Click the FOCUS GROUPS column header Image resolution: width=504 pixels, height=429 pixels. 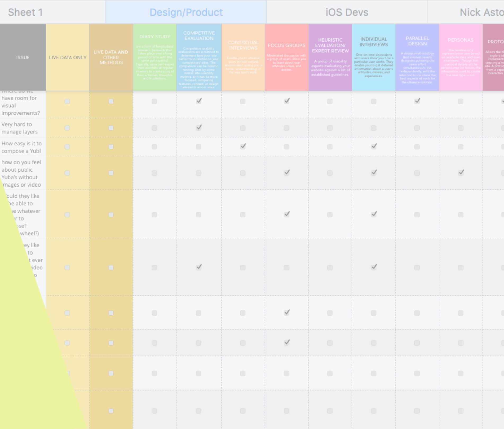pyautogui.click(x=286, y=57)
